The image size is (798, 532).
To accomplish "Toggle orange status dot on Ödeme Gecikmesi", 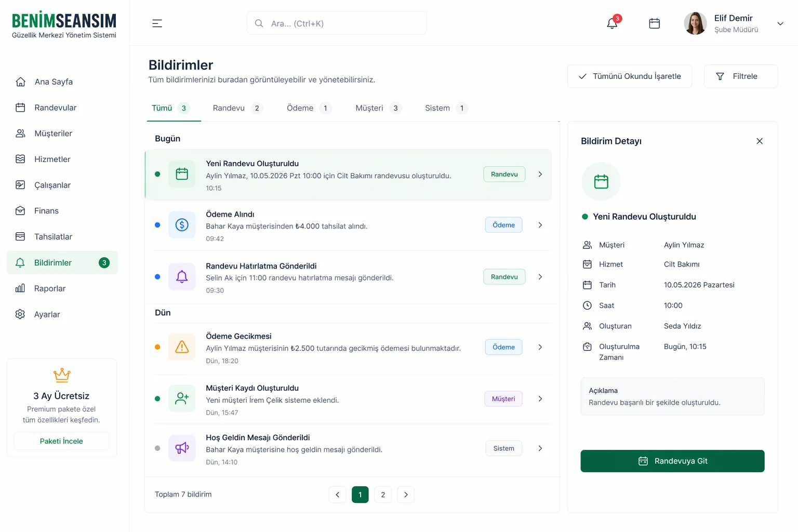I will [157, 347].
